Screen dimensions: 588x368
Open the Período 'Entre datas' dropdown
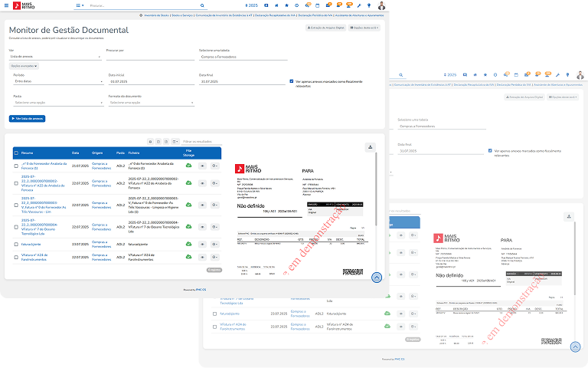(x=54, y=81)
